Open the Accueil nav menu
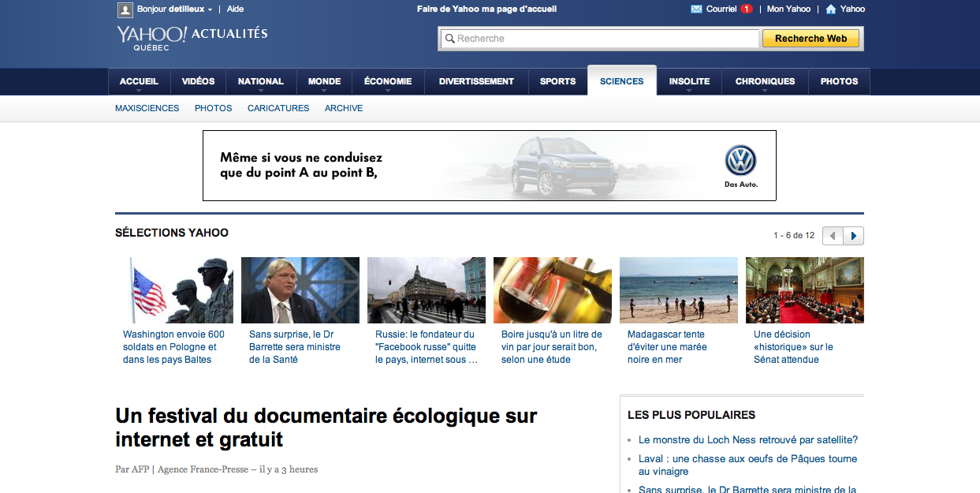Image resolution: width=980 pixels, height=493 pixels. (x=139, y=81)
